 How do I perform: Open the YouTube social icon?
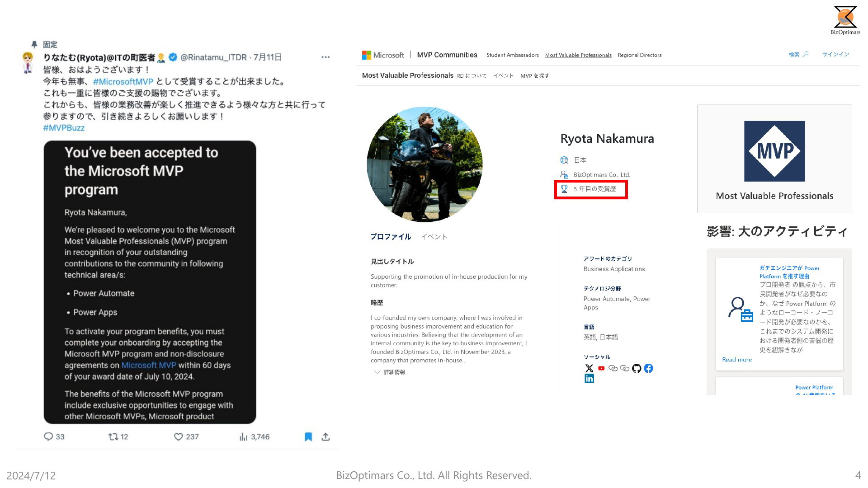(x=601, y=368)
